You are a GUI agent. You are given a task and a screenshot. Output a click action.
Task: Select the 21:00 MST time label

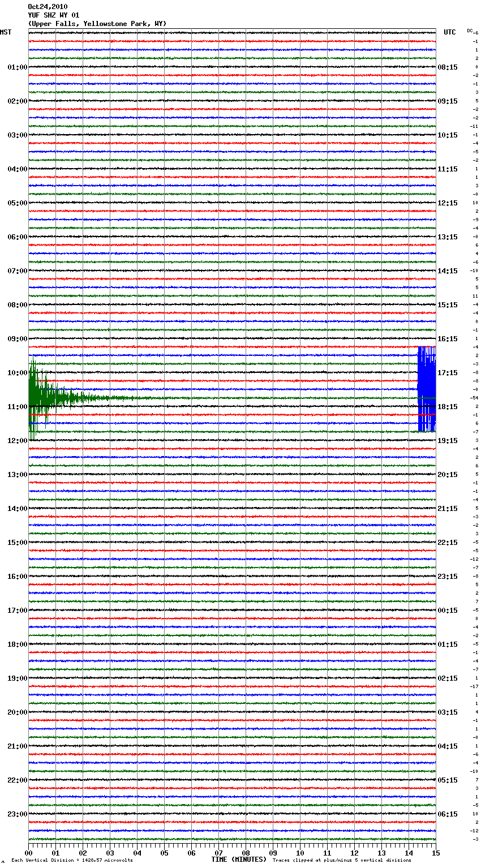tap(18, 746)
